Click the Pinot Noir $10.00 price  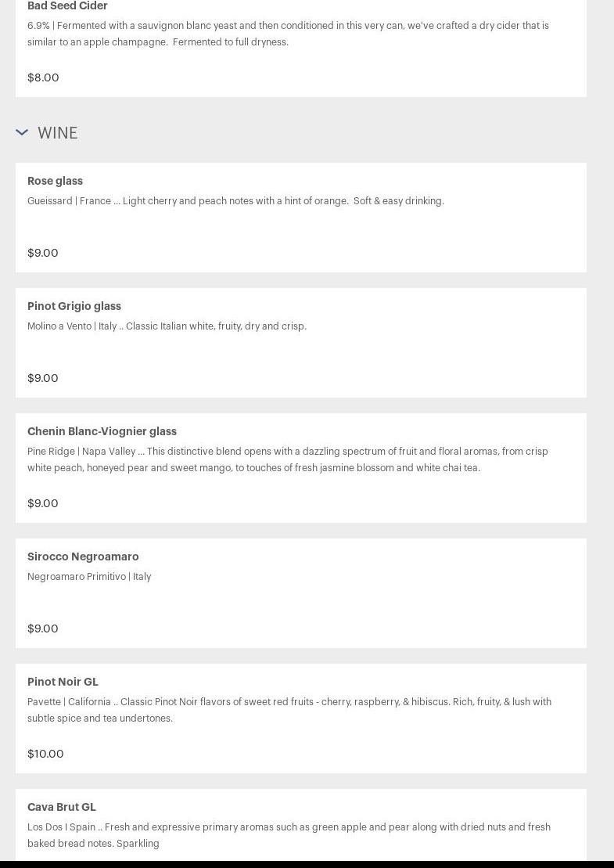45,754
